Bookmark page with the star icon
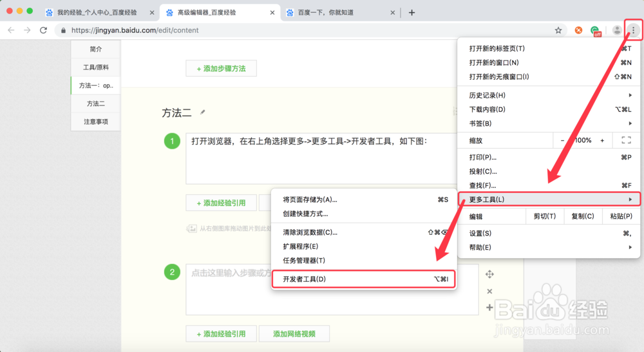The image size is (644, 352). click(x=558, y=30)
